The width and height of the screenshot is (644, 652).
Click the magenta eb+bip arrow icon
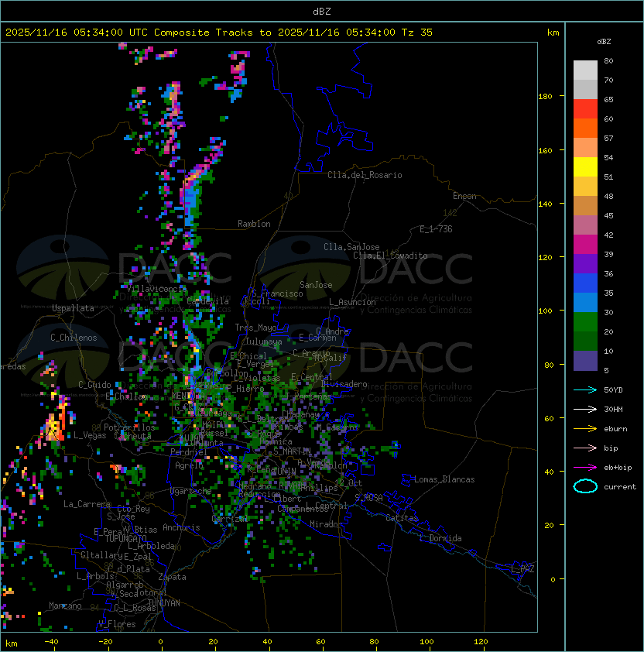pos(585,468)
